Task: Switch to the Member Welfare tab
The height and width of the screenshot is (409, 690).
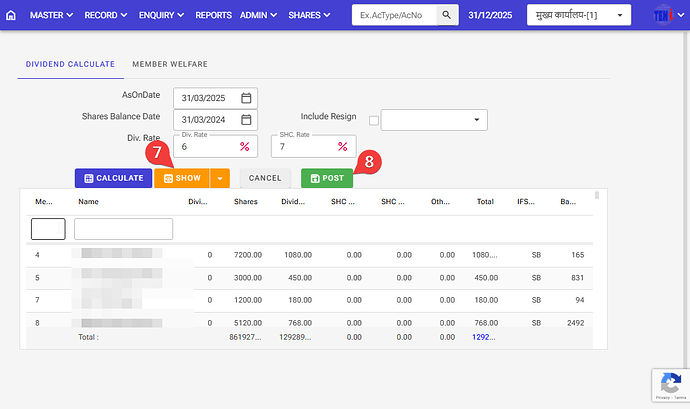Action: pyautogui.click(x=170, y=64)
